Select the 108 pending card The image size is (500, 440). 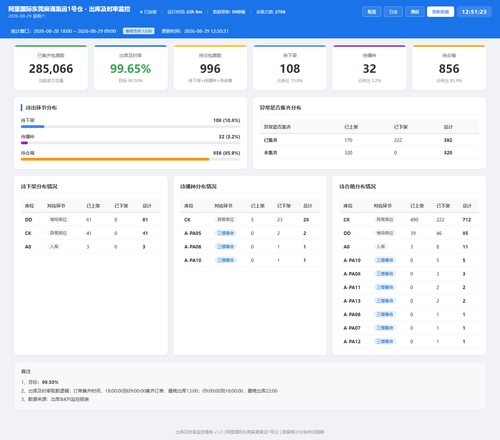(290, 68)
